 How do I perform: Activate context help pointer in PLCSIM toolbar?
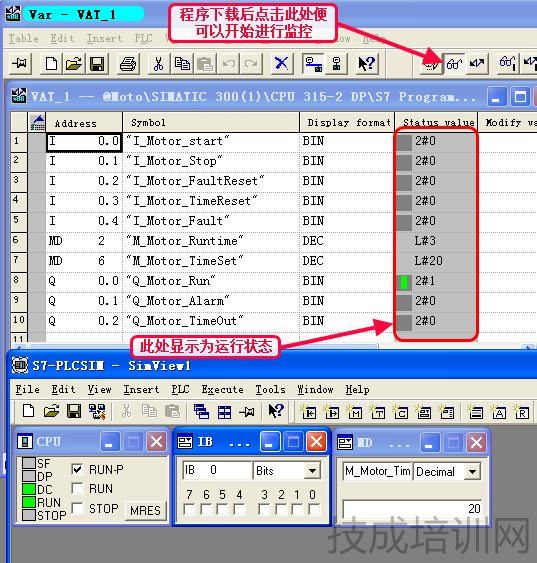[x=276, y=412]
